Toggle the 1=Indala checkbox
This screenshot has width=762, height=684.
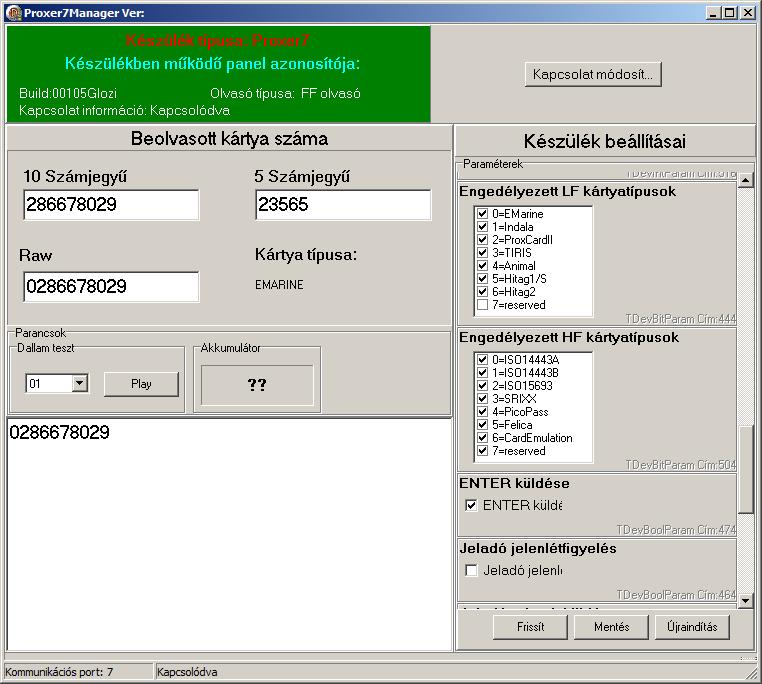482,227
